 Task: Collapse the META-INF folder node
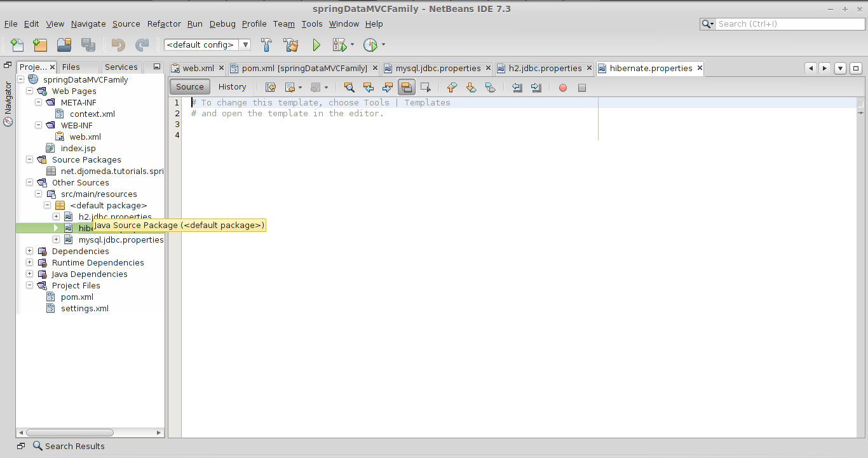coord(38,103)
